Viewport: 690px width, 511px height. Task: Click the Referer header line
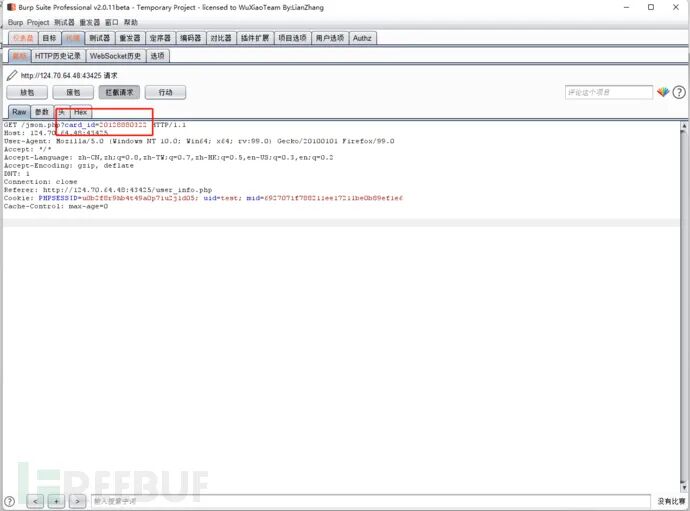pos(108,190)
